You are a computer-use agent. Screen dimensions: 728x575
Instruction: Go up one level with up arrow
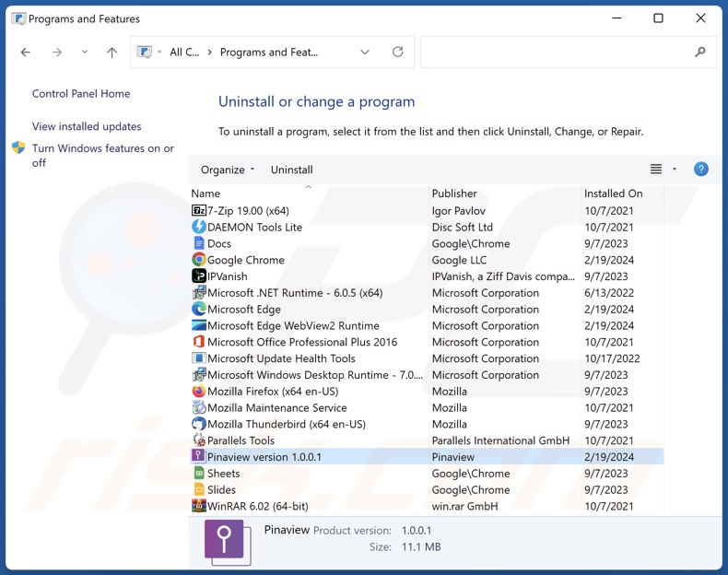click(112, 52)
